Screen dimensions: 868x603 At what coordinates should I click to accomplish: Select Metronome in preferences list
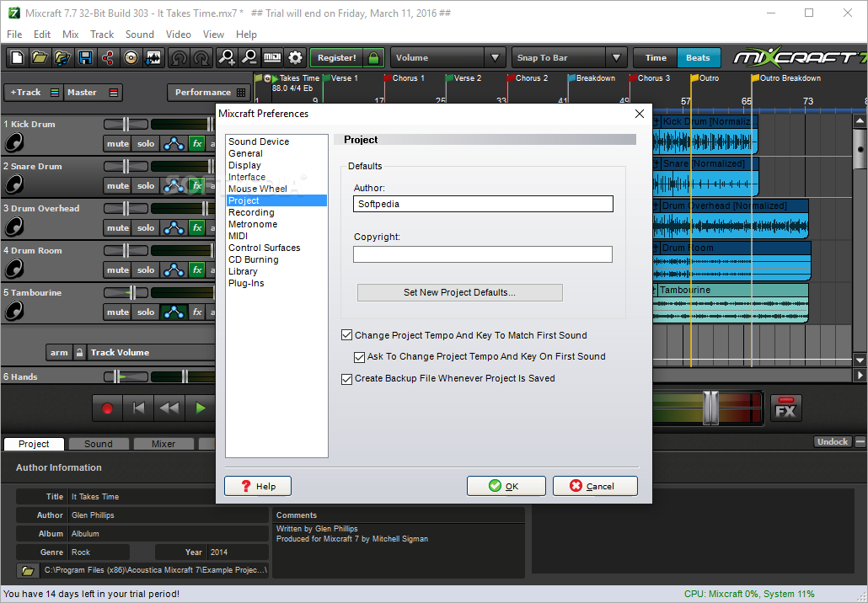click(x=253, y=224)
